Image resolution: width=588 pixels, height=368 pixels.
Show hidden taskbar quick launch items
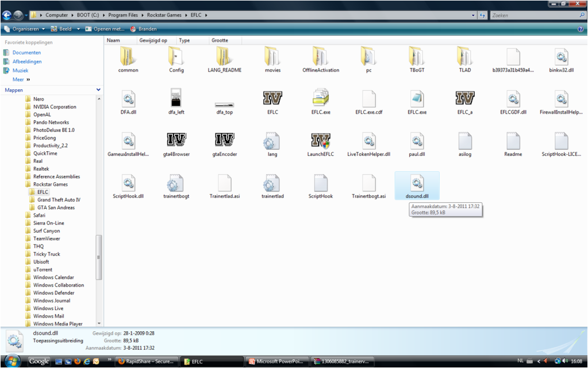click(x=110, y=360)
